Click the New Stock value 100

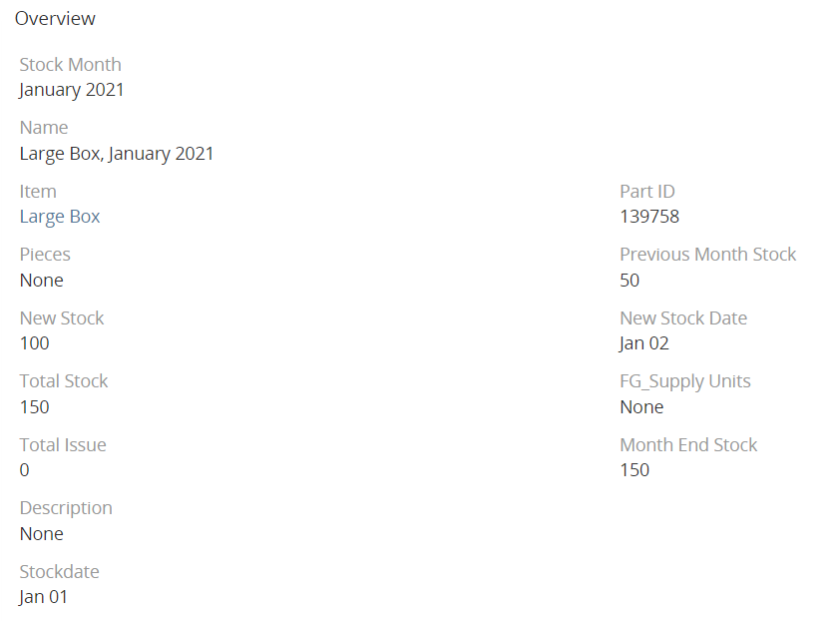pyautogui.click(x=35, y=343)
